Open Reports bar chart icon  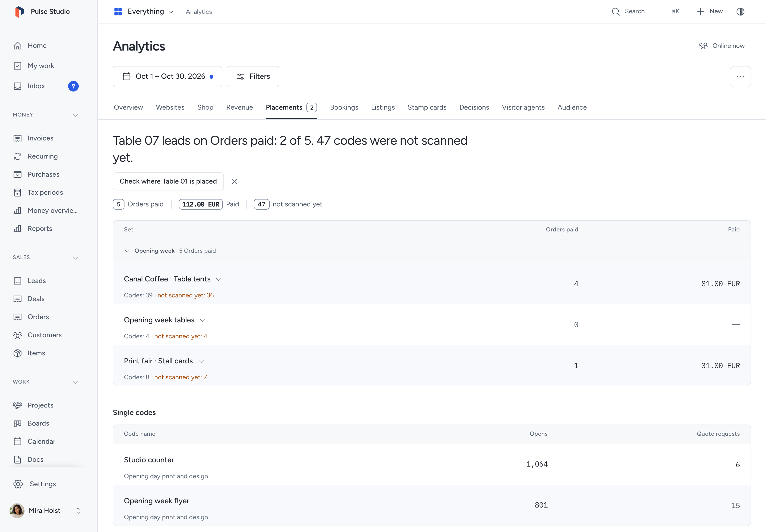tap(18, 229)
